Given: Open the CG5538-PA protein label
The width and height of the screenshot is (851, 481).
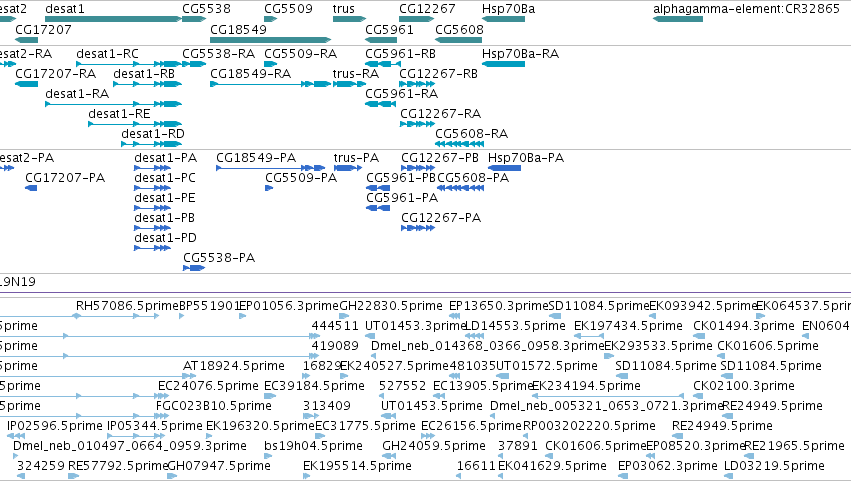Looking at the screenshot, I should (219, 258).
